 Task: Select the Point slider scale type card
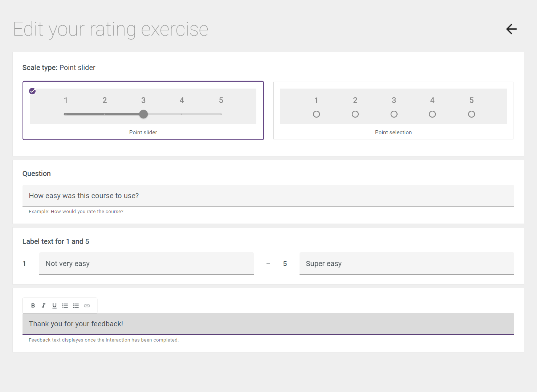(x=143, y=110)
